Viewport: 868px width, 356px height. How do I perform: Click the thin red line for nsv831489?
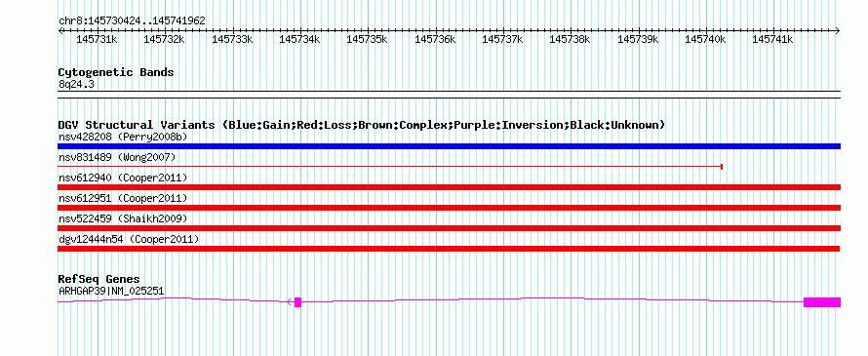coord(390,167)
